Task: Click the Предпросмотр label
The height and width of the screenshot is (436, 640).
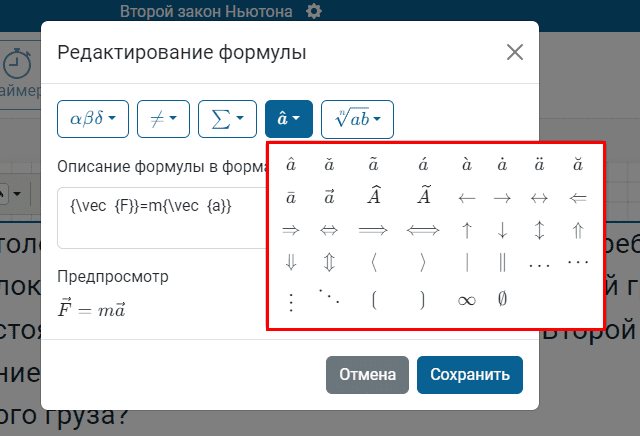Action: point(113,276)
